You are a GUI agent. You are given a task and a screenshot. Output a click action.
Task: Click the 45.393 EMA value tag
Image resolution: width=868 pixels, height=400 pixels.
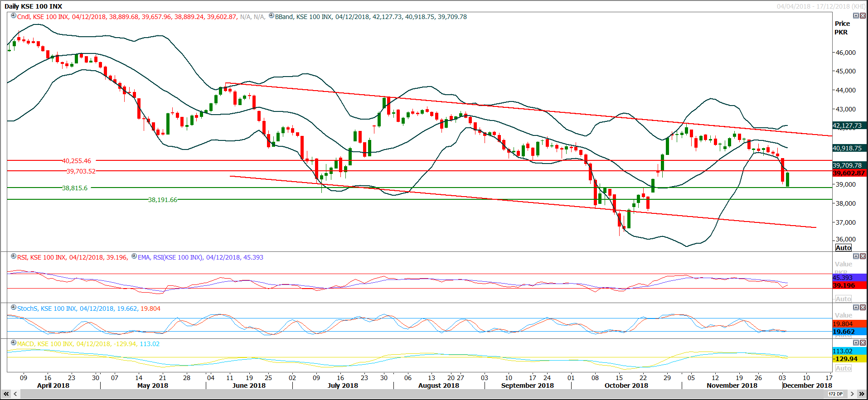point(849,278)
